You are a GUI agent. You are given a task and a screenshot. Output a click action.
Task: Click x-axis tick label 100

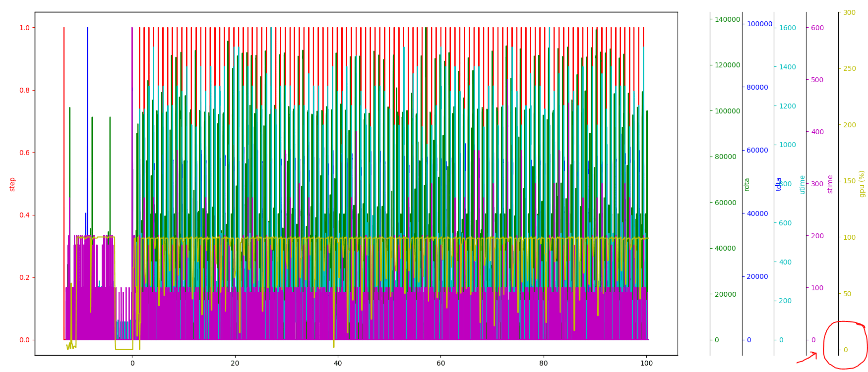coord(646,363)
